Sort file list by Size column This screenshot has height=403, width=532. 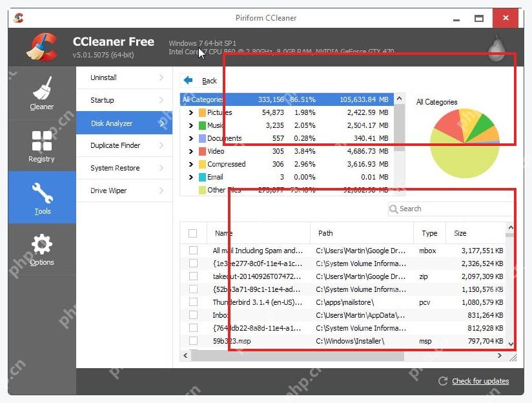475,233
